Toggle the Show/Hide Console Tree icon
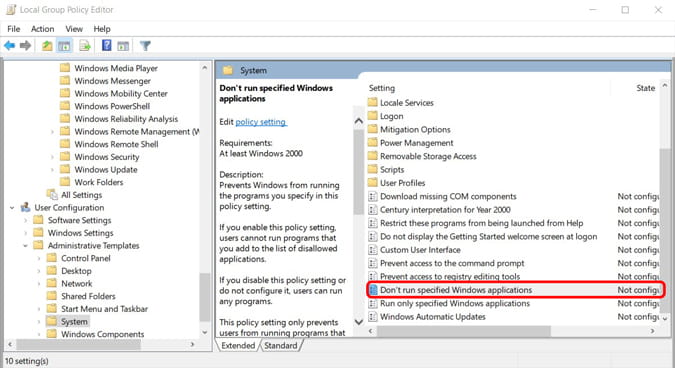The image size is (675, 368). tap(65, 45)
